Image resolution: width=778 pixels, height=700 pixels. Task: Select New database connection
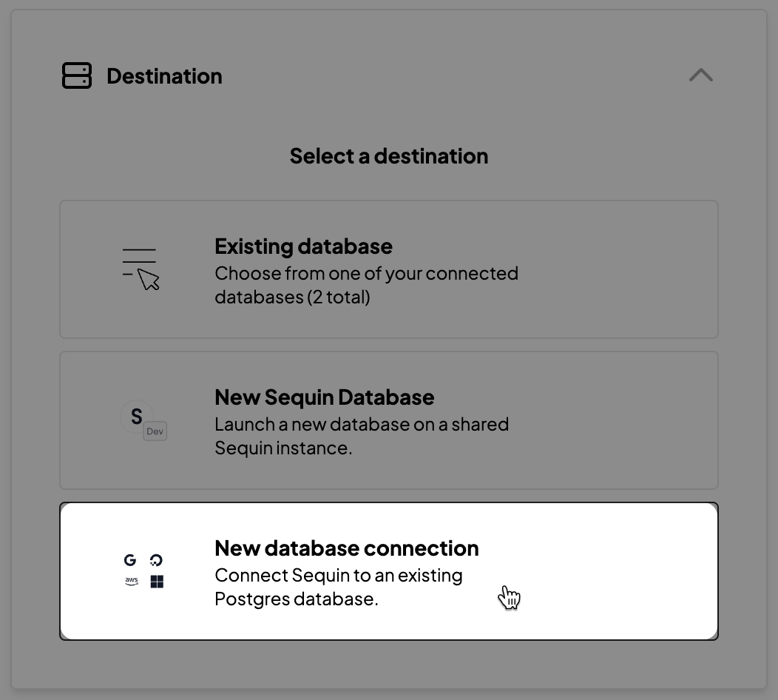click(x=388, y=571)
